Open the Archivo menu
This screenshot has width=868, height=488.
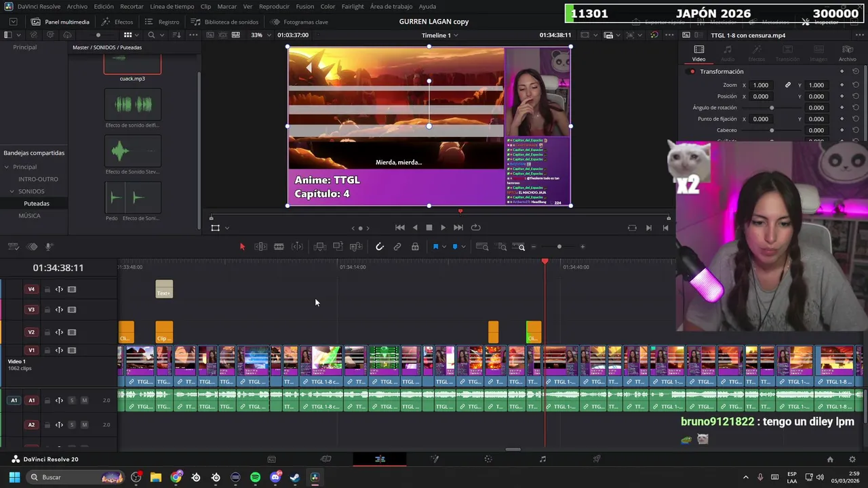77,6
